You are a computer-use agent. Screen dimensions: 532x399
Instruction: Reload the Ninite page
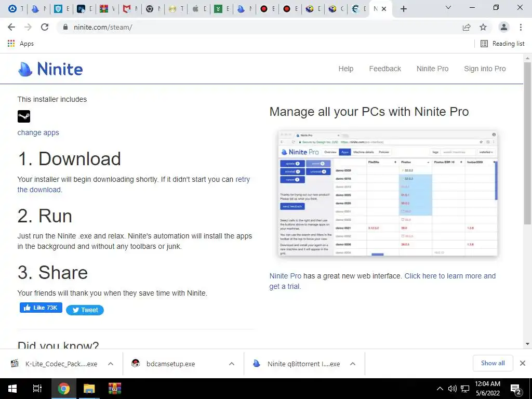pos(45,27)
